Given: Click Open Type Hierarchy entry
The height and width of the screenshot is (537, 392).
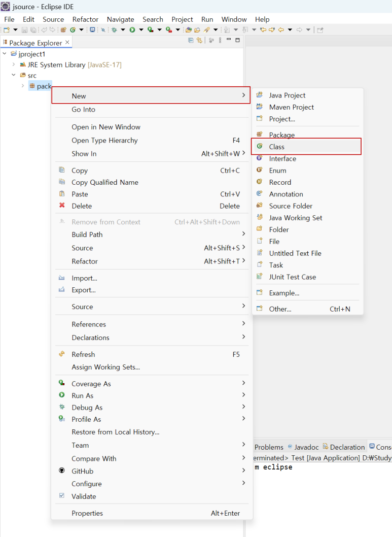Looking at the screenshot, I should pyautogui.click(x=152, y=140).
